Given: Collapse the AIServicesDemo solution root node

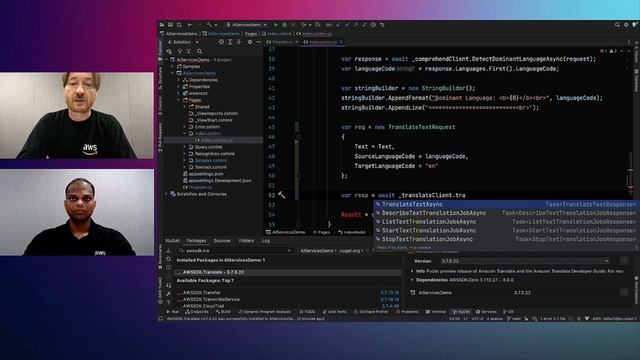Looking at the screenshot, I should (x=167, y=60).
